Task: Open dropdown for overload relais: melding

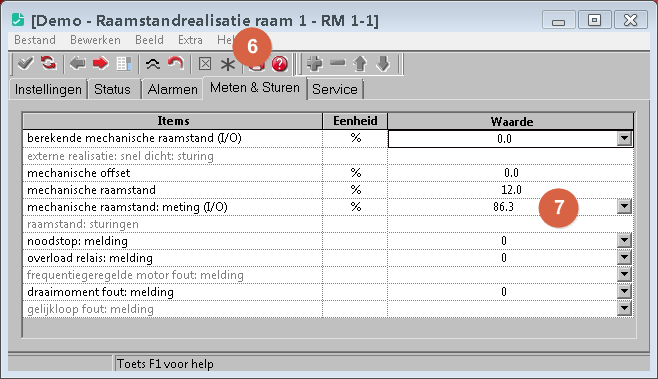Action: click(624, 258)
